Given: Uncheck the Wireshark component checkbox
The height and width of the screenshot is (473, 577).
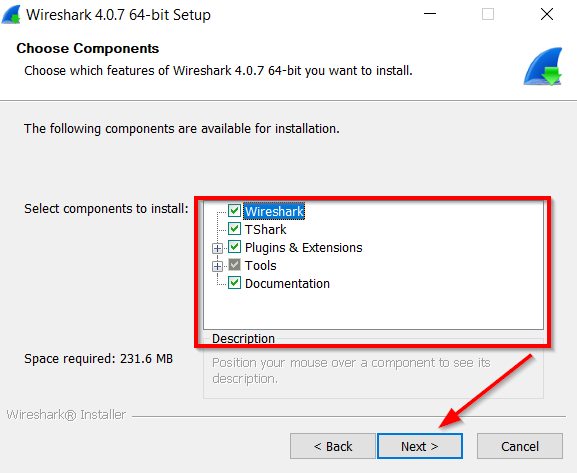Looking at the screenshot, I should pyautogui.click(x=234, y=211).
